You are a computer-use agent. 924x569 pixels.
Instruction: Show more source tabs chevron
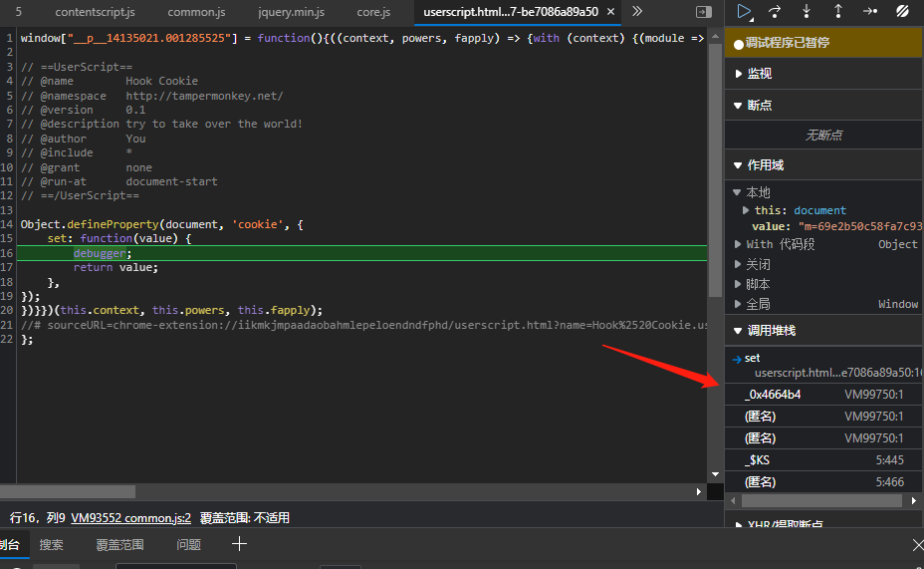[x=637, y=11]
